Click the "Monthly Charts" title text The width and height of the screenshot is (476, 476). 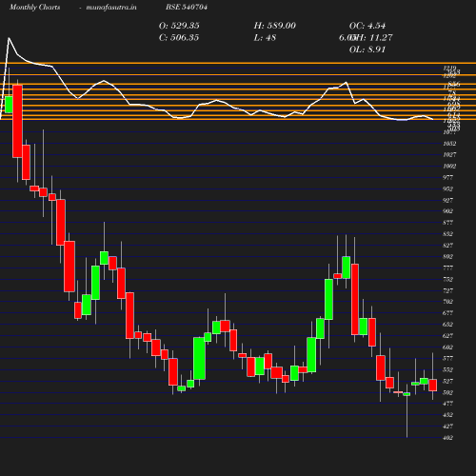(x=34, y=8)
